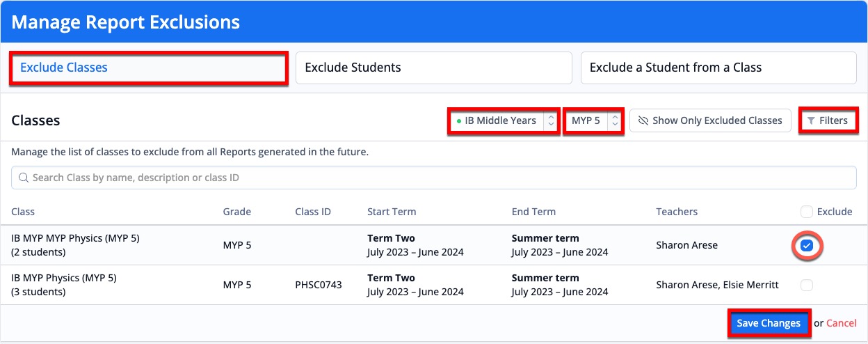Image resolution: width=868 pixels, height=344 pixels.
Task: Select the IB MYP Physics PHSC0743 row
Action: 434,285
